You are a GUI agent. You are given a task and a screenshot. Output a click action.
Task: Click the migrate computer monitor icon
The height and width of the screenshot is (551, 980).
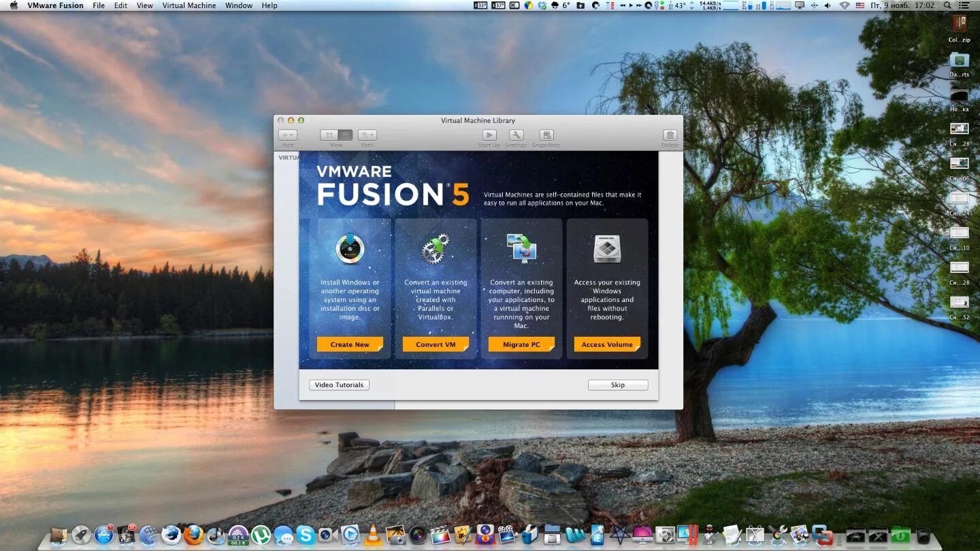coord(521,248)
